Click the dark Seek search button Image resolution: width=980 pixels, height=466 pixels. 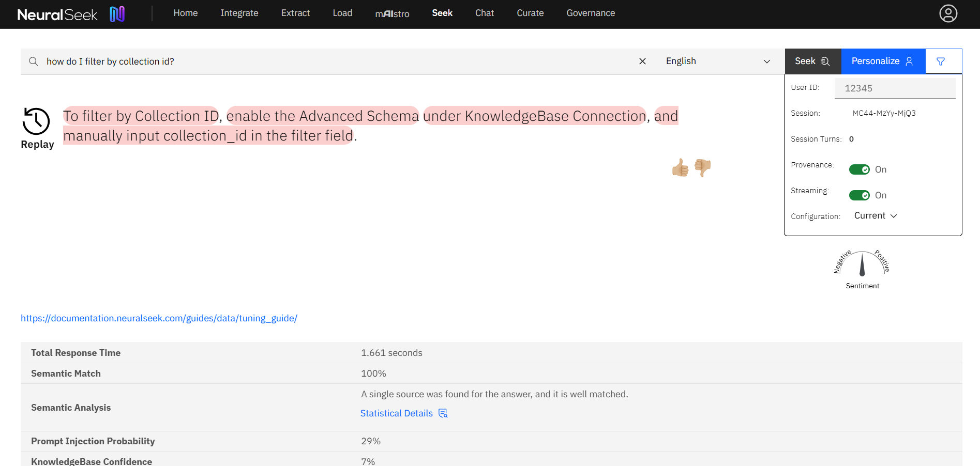[813, 61]
